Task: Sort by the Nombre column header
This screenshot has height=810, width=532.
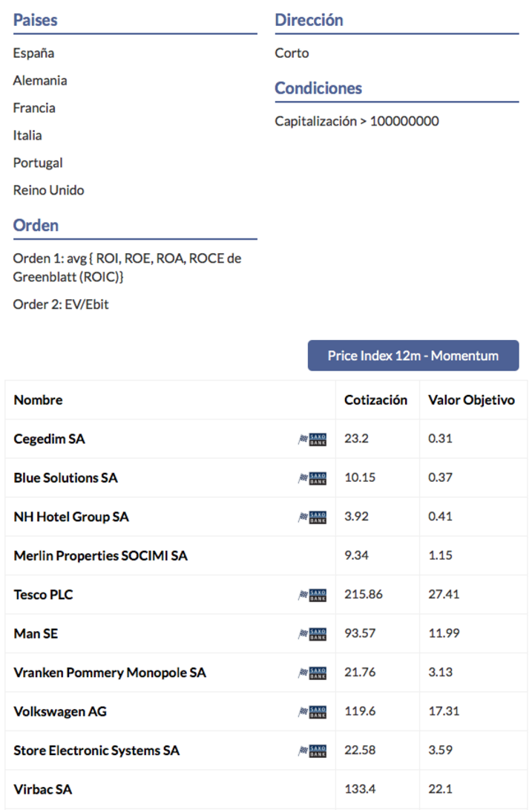Action: point(39,400)
